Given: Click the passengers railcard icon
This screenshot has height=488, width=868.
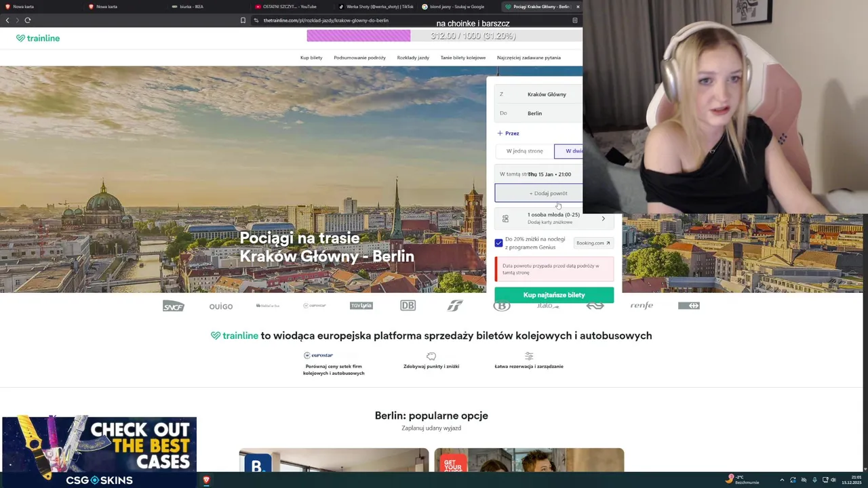Looking at the screenshot, I should click(505, 219).
